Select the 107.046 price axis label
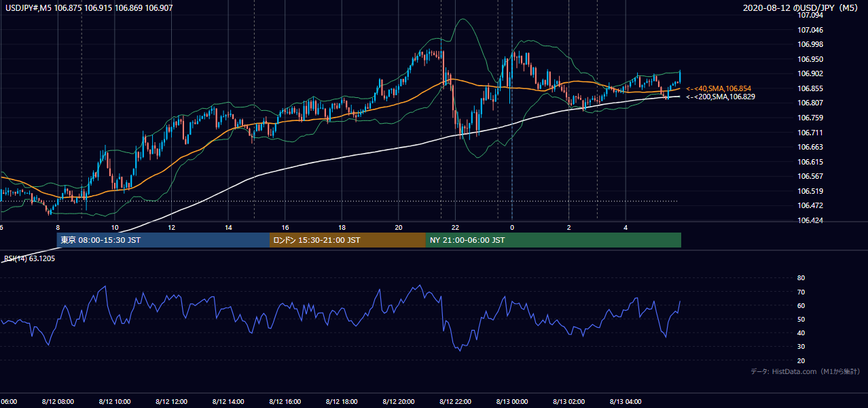Image resolution: width=868 pixels, height=408 pixels. [x=810, y=30]
